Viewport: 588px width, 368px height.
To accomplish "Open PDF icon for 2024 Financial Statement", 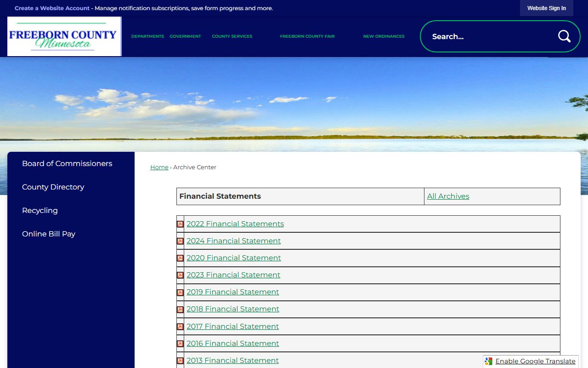I will (x=180, y=241).
